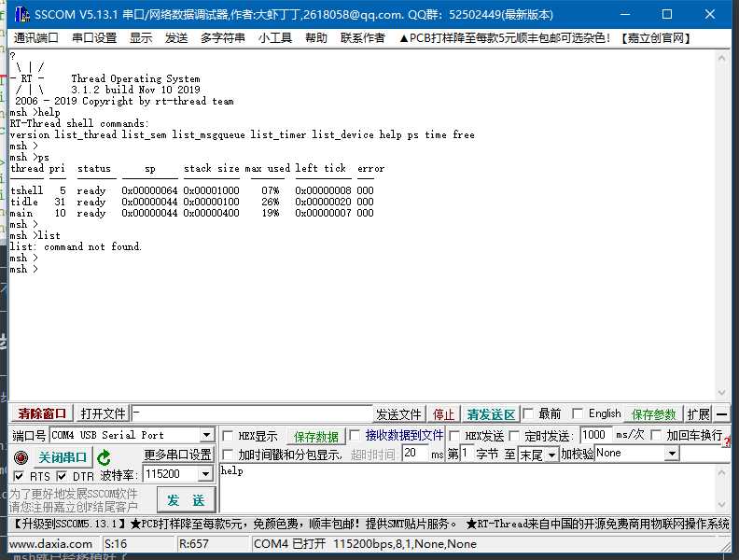This screenshot has width=739, height=560.
Task: Enable the HEX显示 checkbox
Action: pyautogui.click(x=228, y=436)
